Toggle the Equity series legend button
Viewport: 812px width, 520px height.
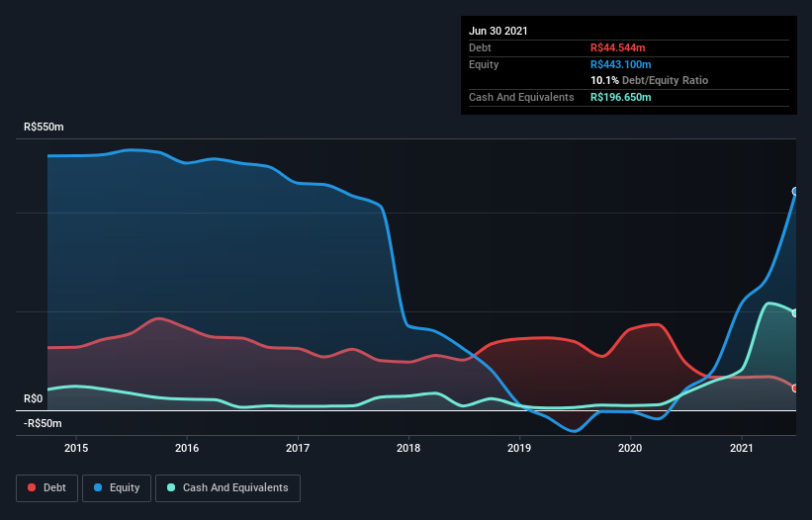click(117, 488)
